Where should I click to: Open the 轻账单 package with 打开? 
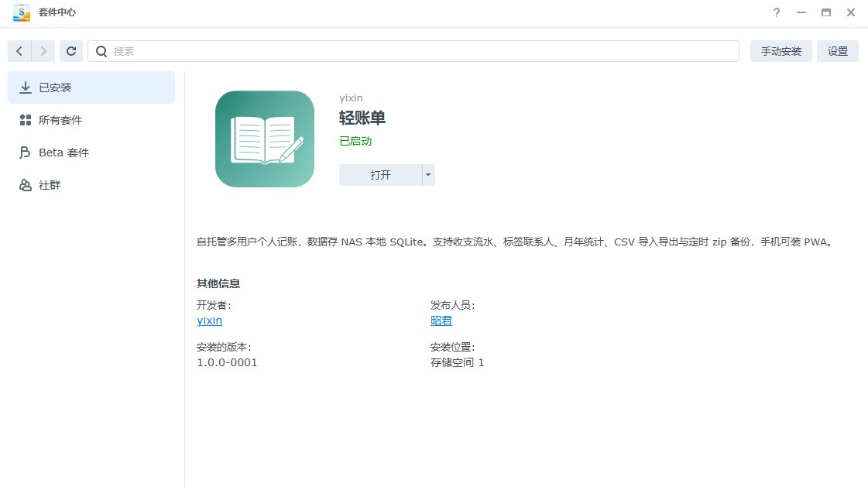380,175
